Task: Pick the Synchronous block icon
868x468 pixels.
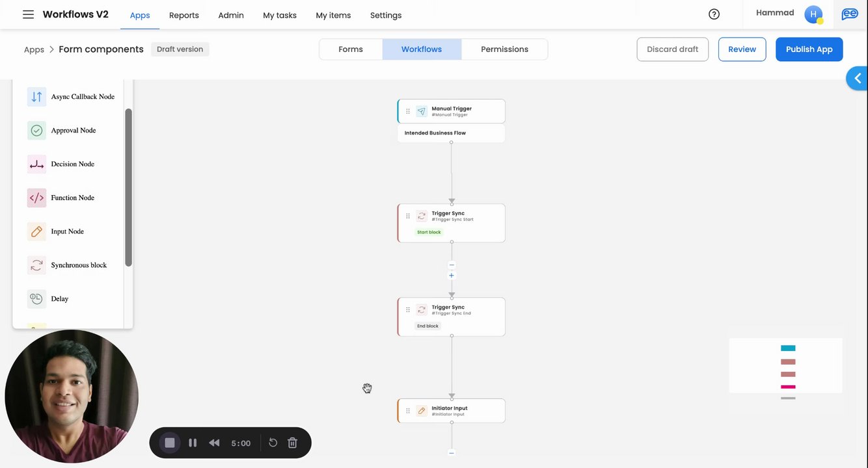Action: (x=36, y=265)
